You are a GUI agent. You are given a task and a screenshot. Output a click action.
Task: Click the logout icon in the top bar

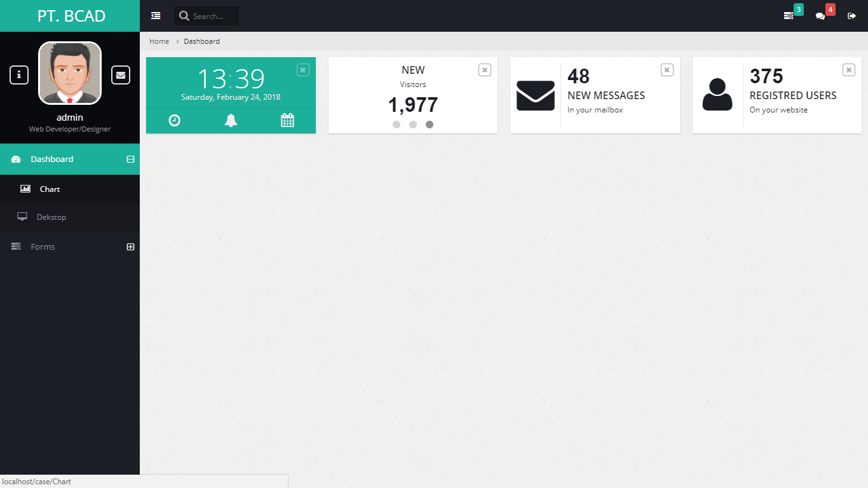pos(851,16)
